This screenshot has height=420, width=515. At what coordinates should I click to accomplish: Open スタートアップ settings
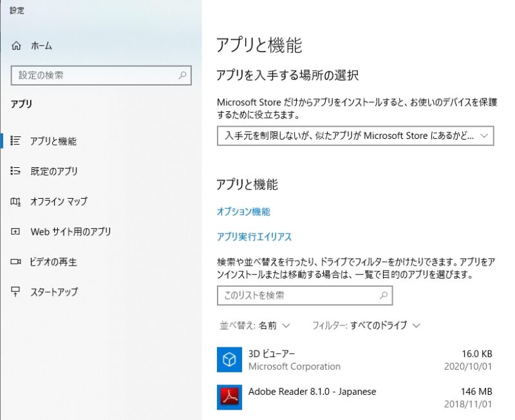click(54, 292)
